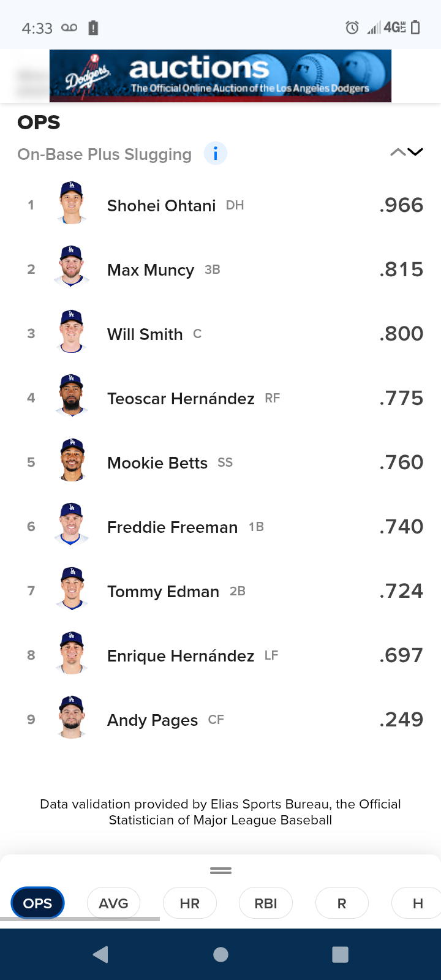
Task: Tap the OPS info icon
Action: coord(215,153)
